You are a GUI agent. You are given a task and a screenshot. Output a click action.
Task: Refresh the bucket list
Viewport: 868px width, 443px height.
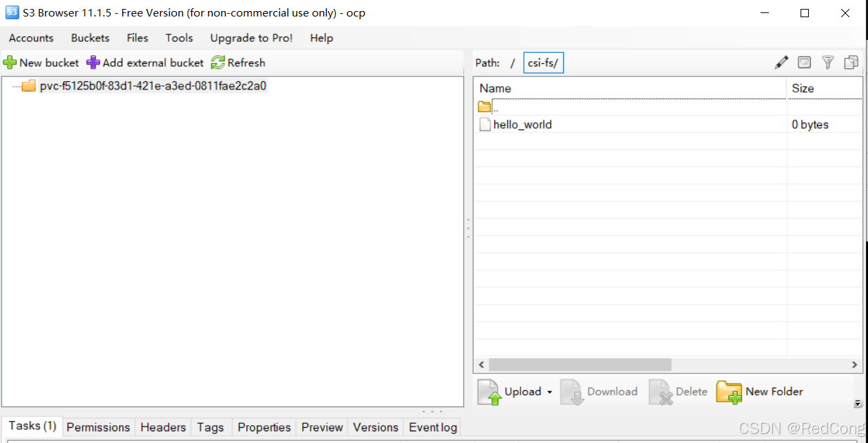(x=238, y=63)
